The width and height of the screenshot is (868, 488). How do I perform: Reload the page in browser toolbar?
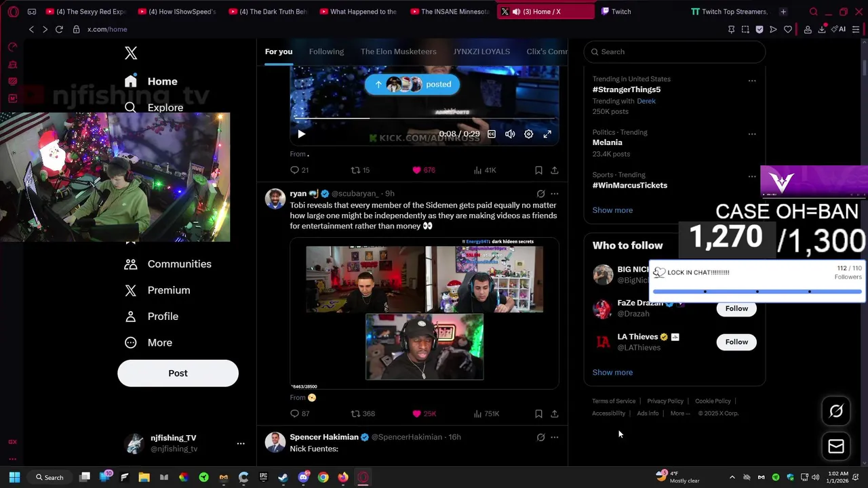pos(59,29)
